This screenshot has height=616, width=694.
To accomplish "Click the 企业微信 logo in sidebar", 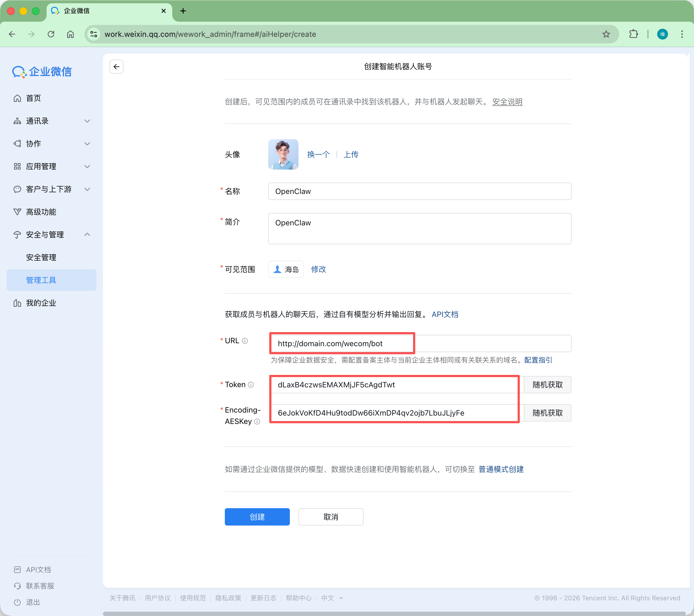I will pyautogui.click(x=42, y=72).
